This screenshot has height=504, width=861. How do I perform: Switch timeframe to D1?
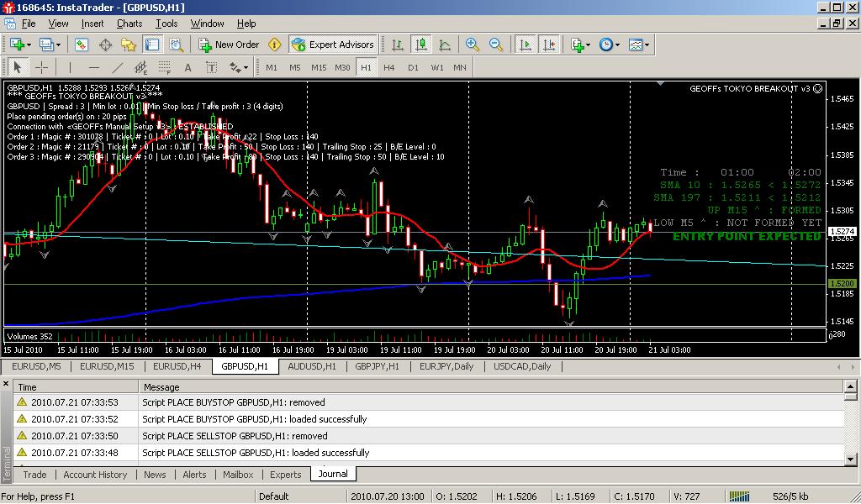[x=413, y=67]
